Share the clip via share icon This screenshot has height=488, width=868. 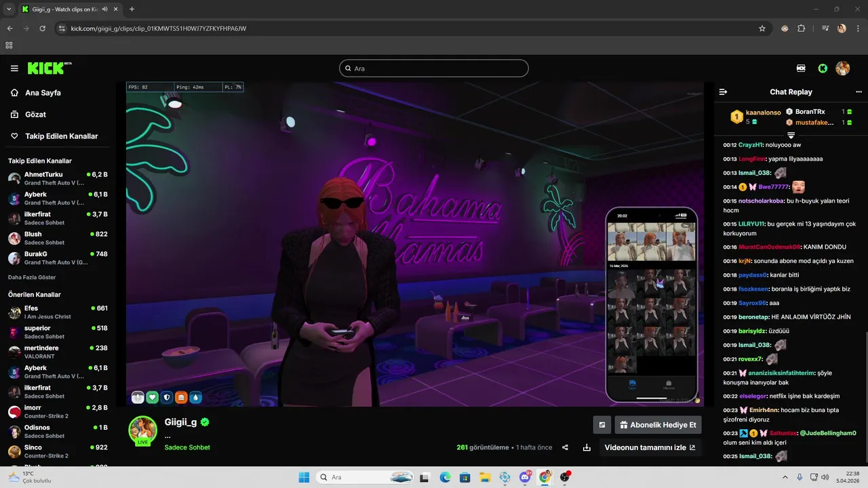coord(565,447)
